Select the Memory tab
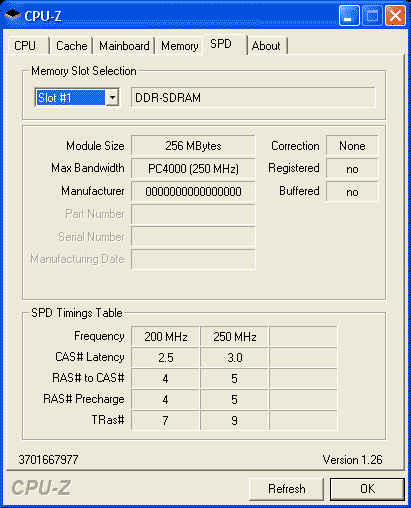The image size is (411, 508). (180, 46)
